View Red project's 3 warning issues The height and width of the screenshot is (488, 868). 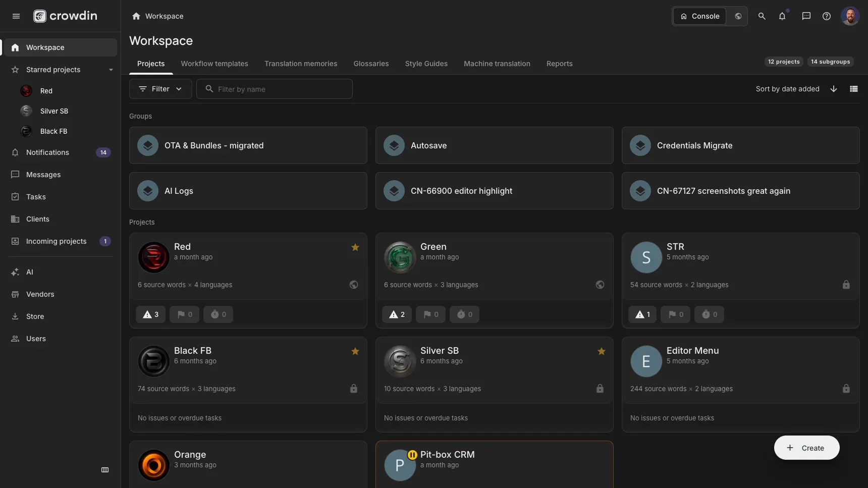pos(150,314)
